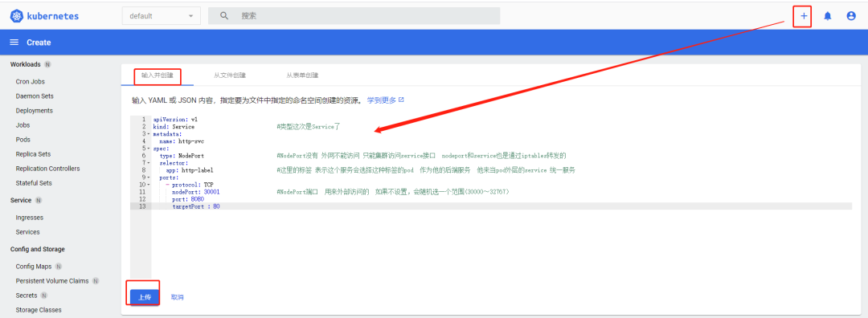Collapse the metadata fold arrow in editor
The image size is (868, 318).
(149, 134)
